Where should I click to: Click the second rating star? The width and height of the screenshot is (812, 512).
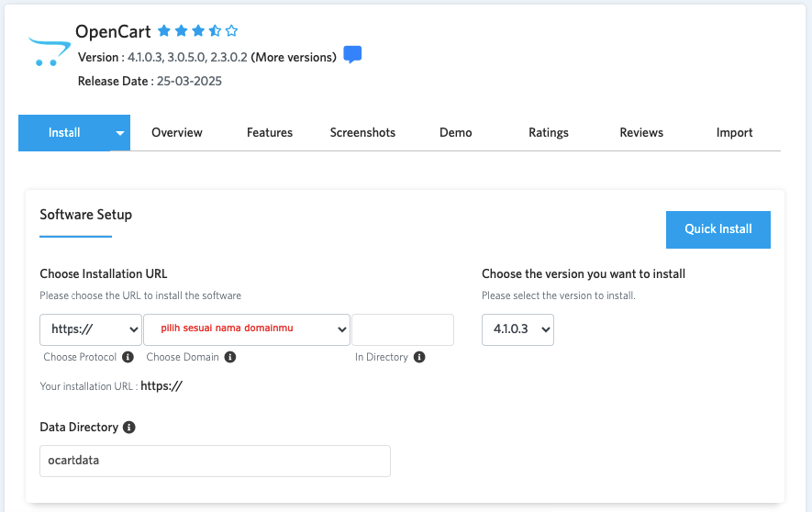[182, 31]
